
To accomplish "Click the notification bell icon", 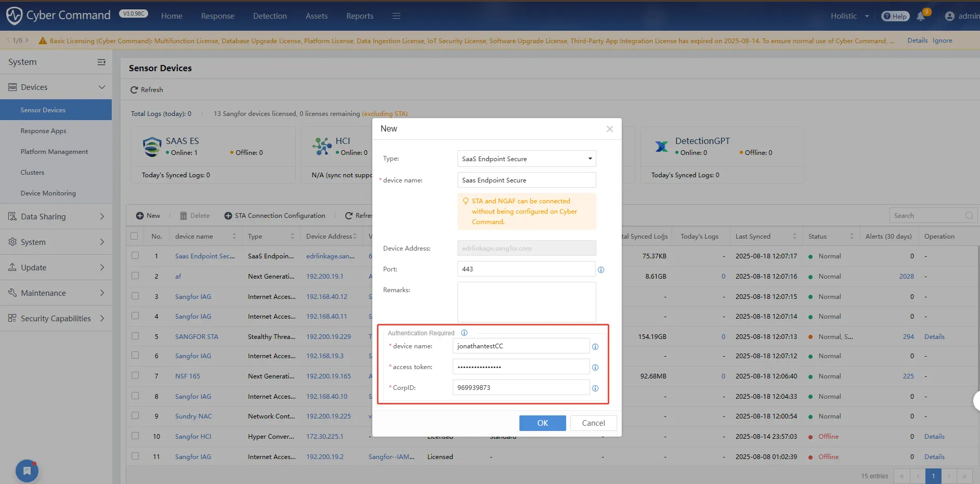I will click(921, 16).
